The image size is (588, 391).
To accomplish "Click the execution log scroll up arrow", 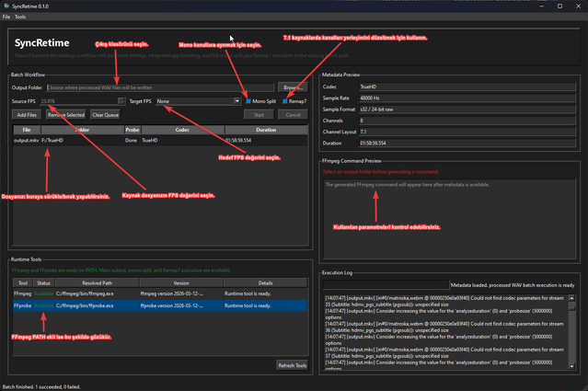I will coord(571,298).
